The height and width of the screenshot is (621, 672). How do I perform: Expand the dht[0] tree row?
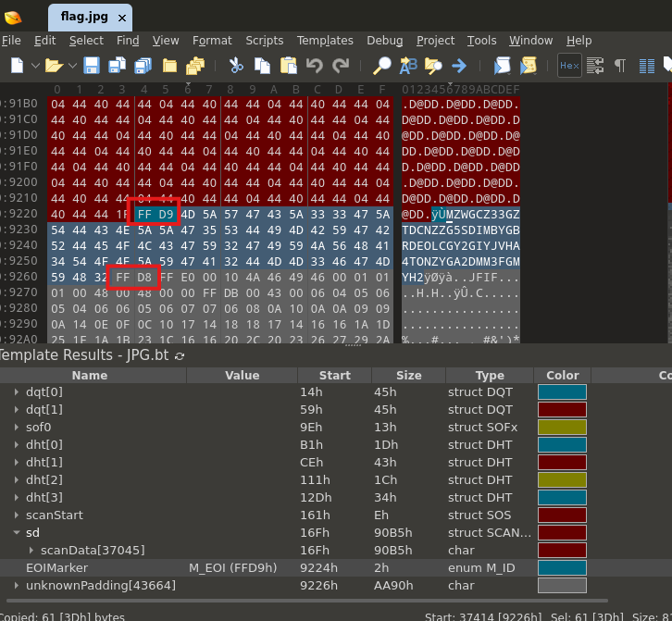(17, 444)
